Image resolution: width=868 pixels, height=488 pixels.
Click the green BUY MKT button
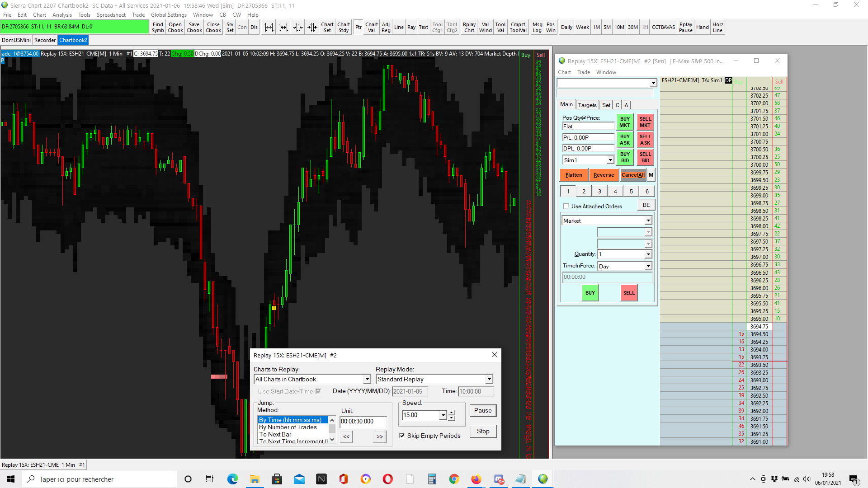(624, 122)
